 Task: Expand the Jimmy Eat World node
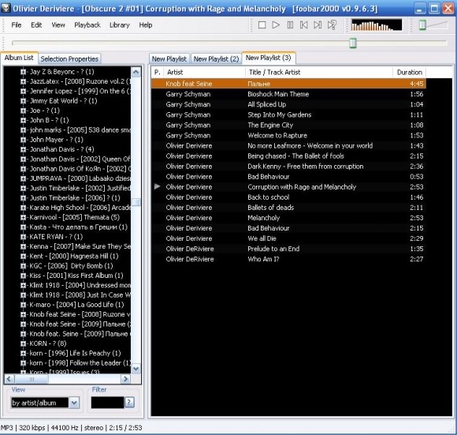[23, 101]
